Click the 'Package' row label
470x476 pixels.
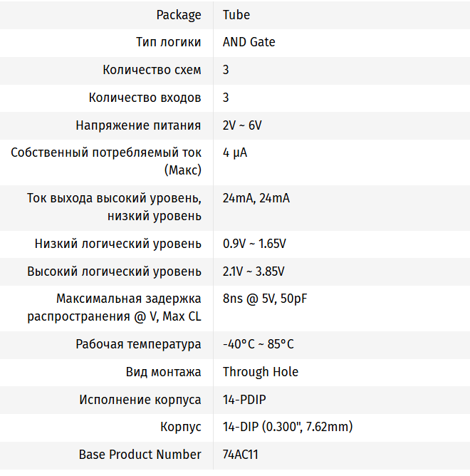tap(179, 15)
